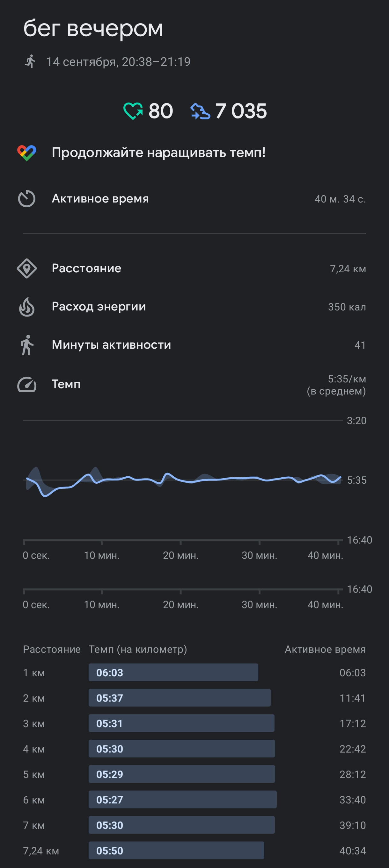Tap the running figure icon beside date
389x868 pixels.
[x=30, y=62]
